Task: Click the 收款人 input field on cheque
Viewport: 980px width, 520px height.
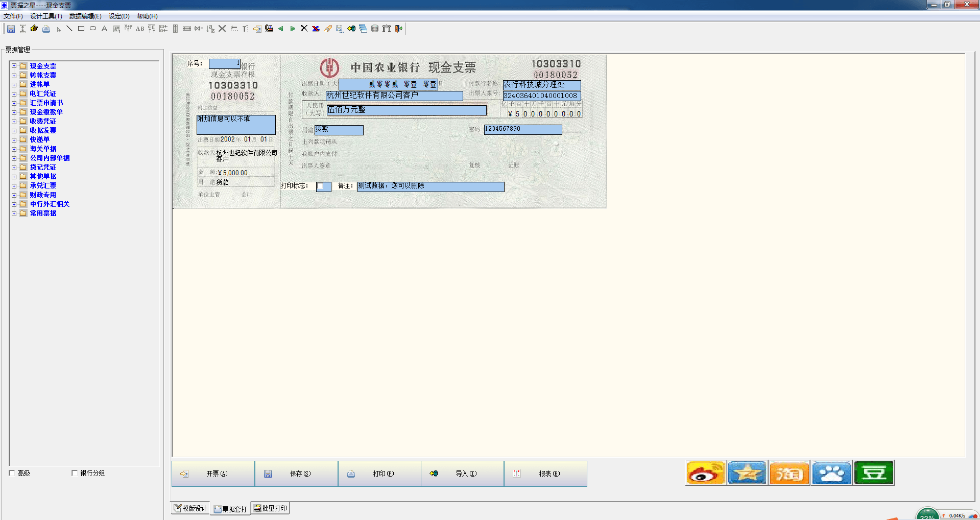Action: tap(394, 96)
